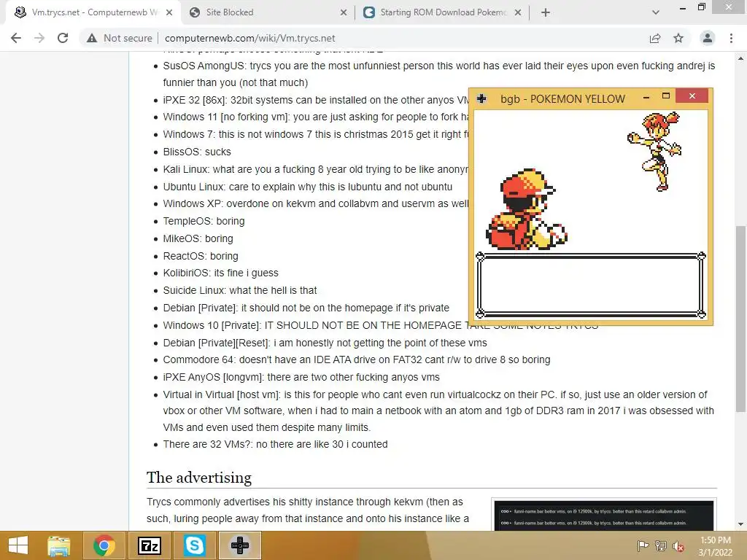
Task: Open the Chrome profile avatar
Action: click(708, 38)
